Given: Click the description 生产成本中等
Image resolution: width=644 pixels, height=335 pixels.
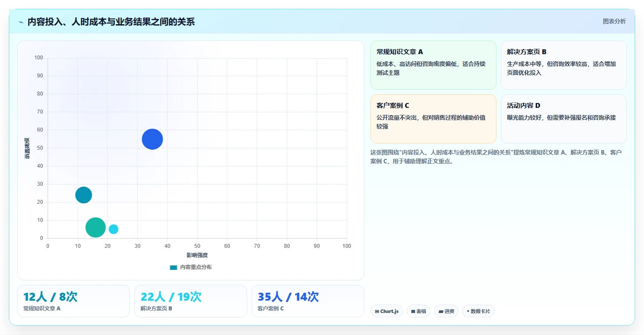Looking at the screenshot, I should pos(562,68).
